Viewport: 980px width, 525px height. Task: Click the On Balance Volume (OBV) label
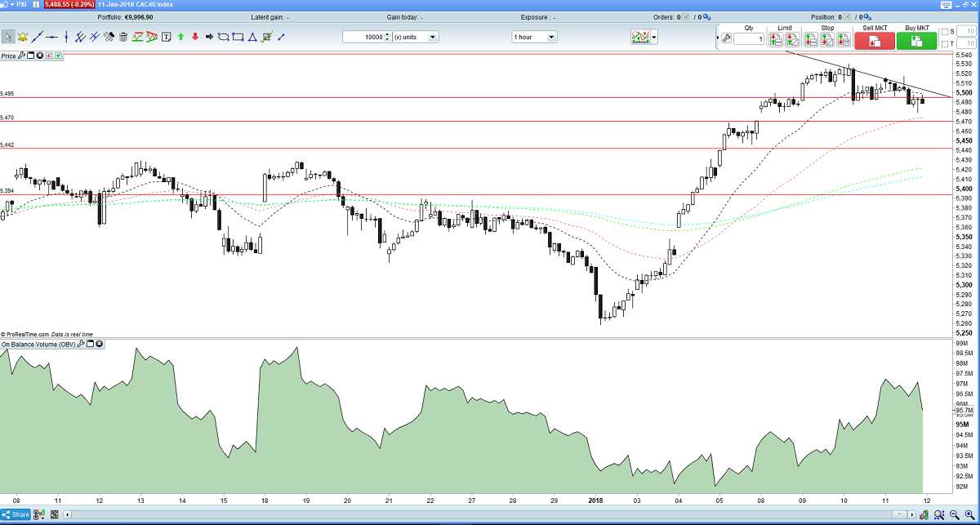(x=38, y=345)
